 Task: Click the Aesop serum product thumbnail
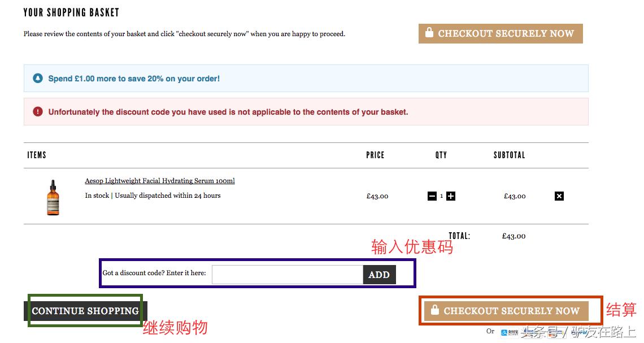[x=53, y=197]
